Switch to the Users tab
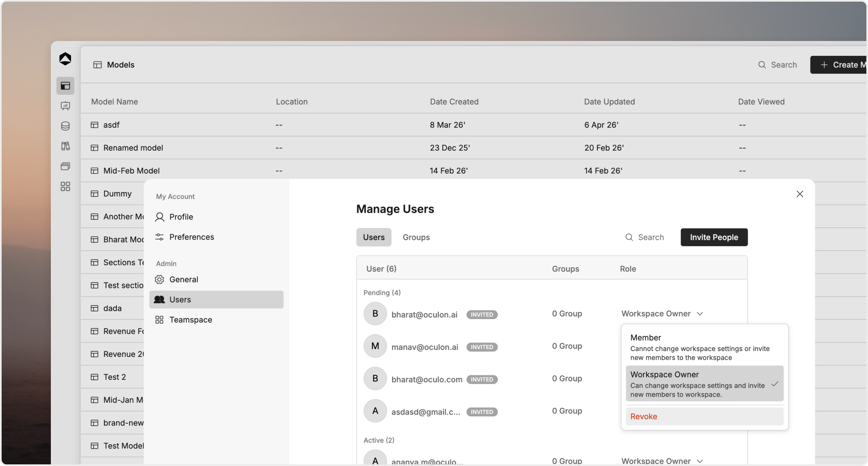 (374, 237)
